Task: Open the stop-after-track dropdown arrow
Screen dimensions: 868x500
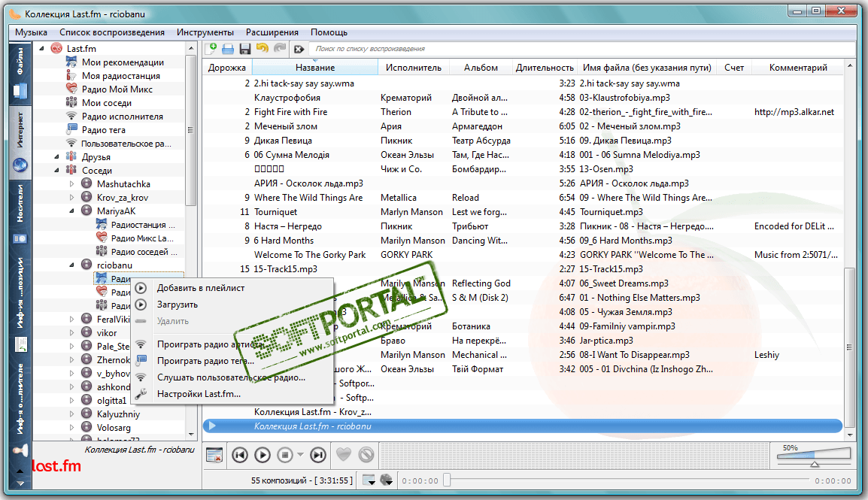Action: (x=300, y=455)
